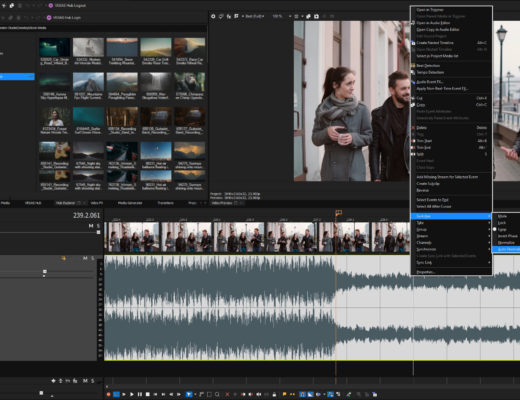Click the Lock icon in timeline toolbar
Viewport: 520px width, 400px height.
coord(274,394)
